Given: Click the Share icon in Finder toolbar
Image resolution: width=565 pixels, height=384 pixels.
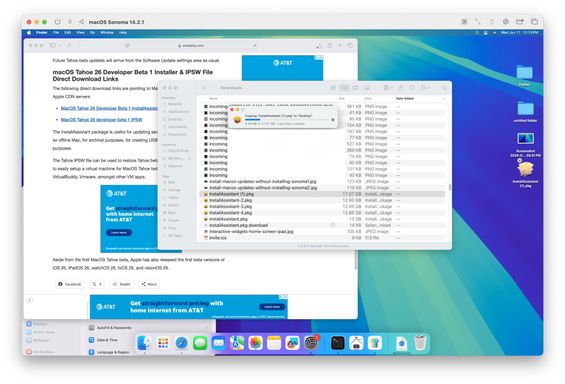Looking at the screenshot, I should point(401,88).
